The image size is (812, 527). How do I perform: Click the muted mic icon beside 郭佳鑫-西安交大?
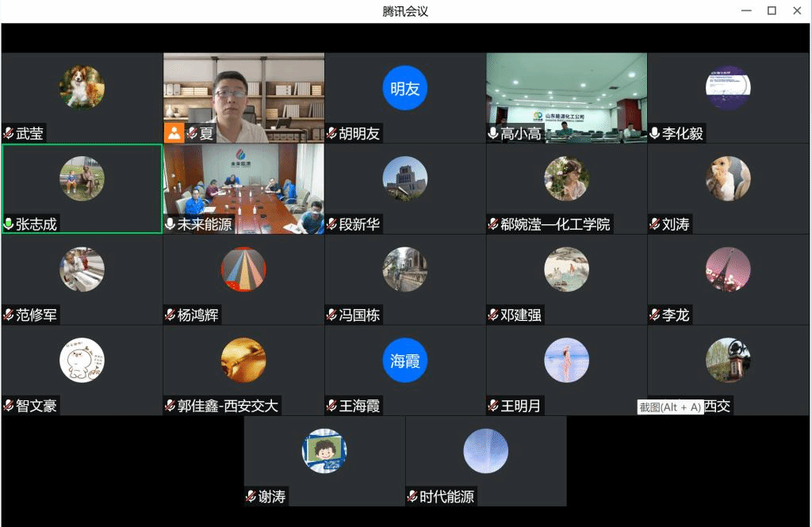click(x=170, y=406)
